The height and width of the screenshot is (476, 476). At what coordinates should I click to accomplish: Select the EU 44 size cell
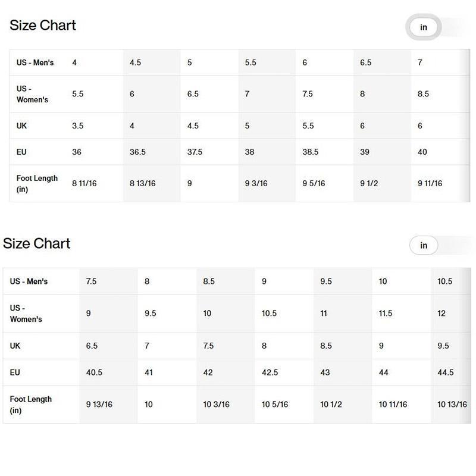[384, 372]
